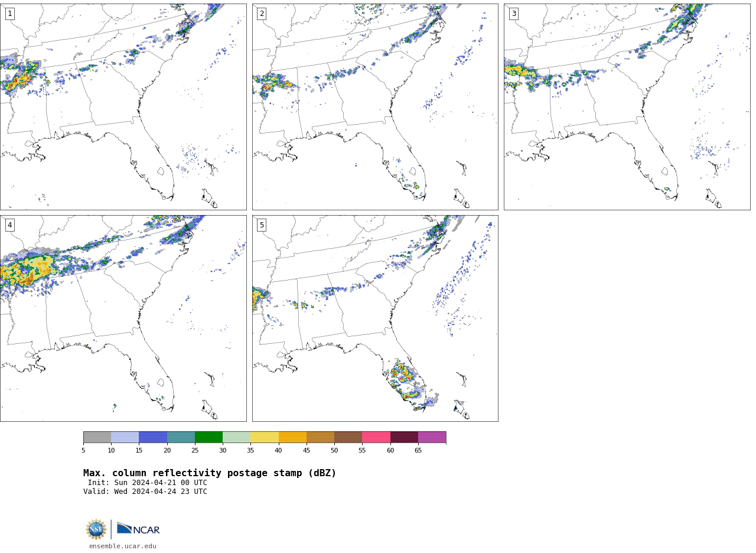
Task: Click the panel number label '3'
Action: pyautogui.click(x=513, y=14)
